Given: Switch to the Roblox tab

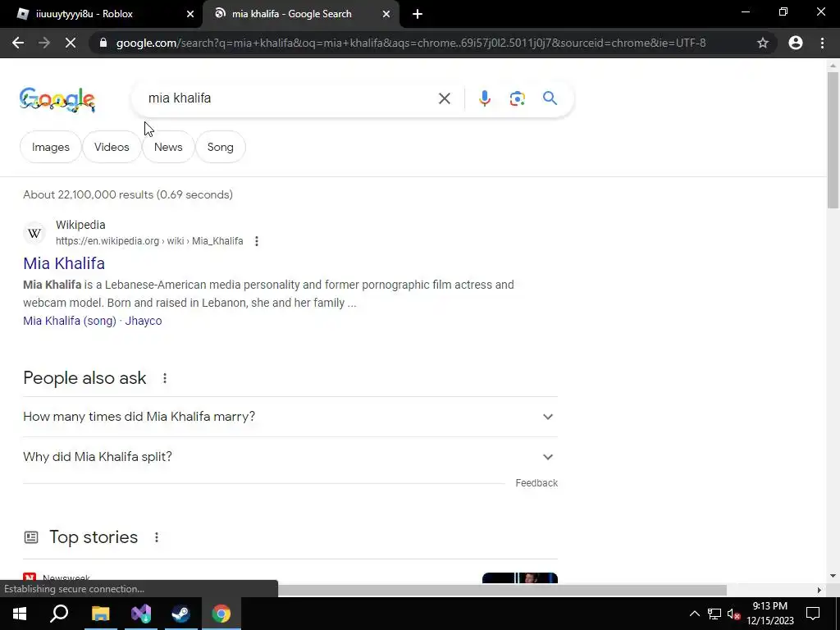Looking at the screenshot, I should [102, 14].
